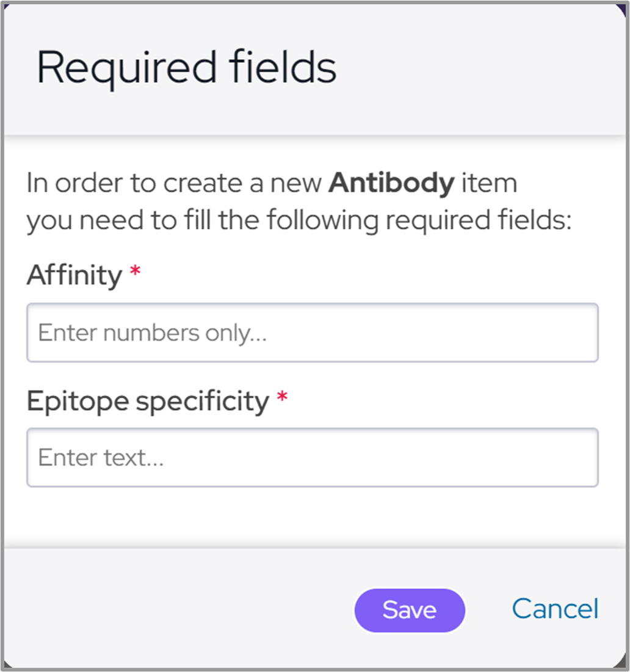Click the red asterisk beside Epitope specificity
Screen dimensions: 630x672
point(281,397)
